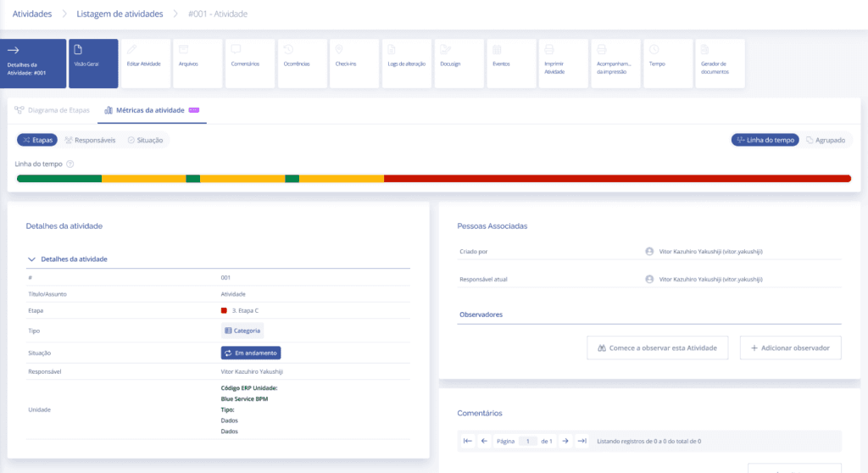Click the Categoria type badge
Image resolution: width=868 pixels, height=473 pixels.
242,331
